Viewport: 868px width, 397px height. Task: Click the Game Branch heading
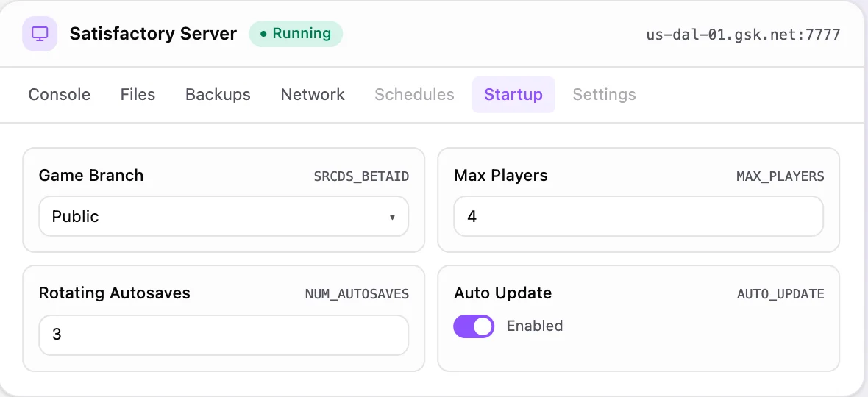pyautogui.click(x=91, y=175)
